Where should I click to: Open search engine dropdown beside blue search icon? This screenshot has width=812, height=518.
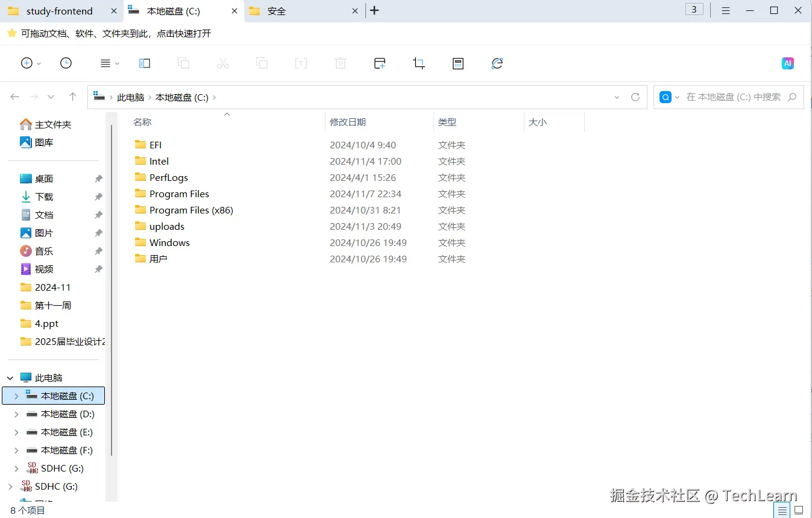678,97
